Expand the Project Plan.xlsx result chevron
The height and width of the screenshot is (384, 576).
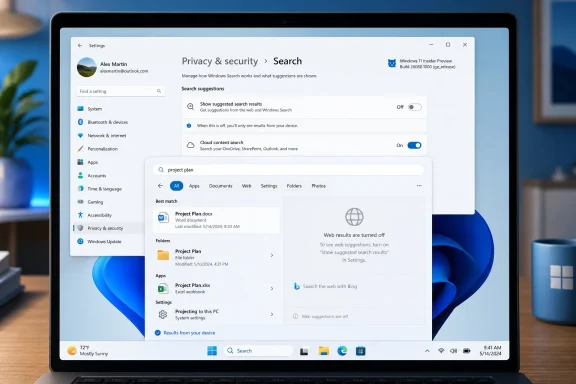tap(272, 288)
